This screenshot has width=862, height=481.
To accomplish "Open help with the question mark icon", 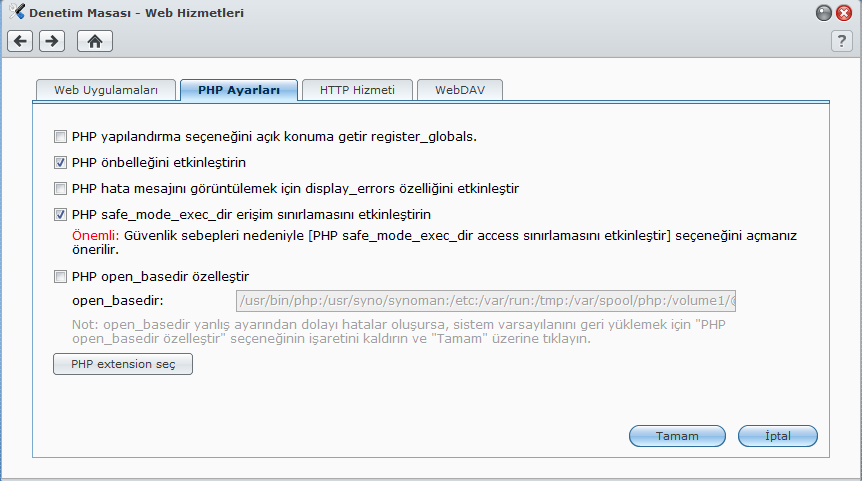I will (x=841, y=41).
